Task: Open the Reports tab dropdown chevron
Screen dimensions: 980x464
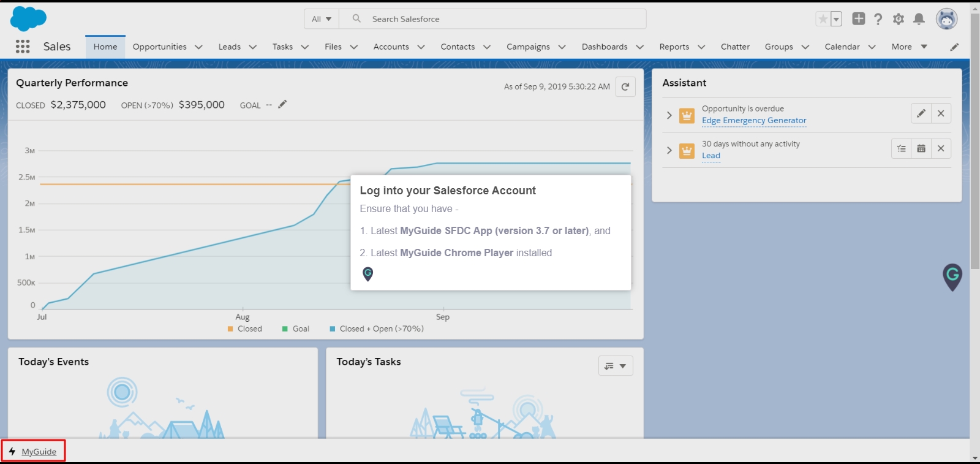Action: [701, 47]
